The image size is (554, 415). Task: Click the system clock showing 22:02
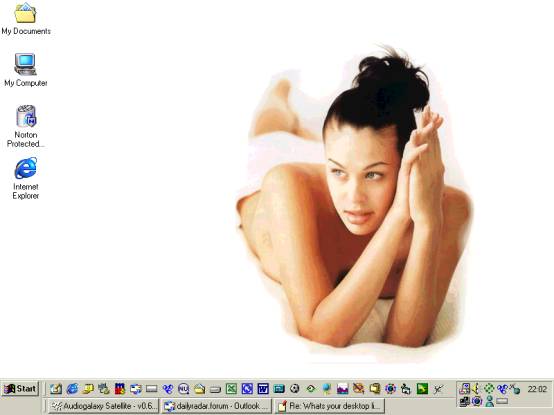coord(537,389)
